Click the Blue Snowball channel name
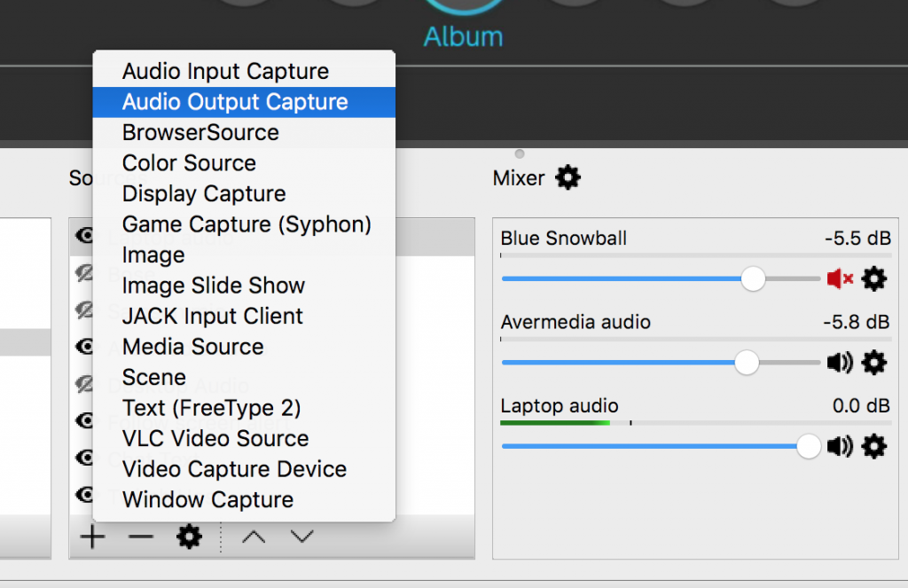 [x=563, y=238]
